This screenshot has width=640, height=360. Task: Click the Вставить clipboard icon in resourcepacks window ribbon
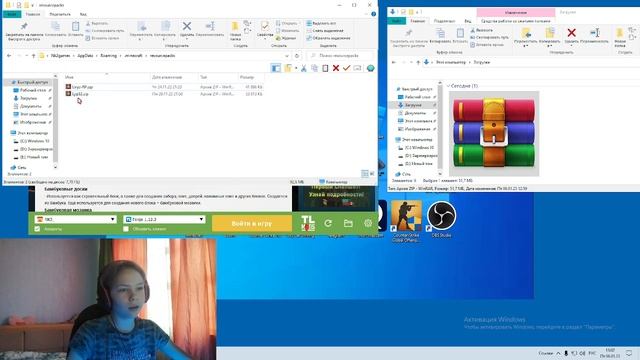click(x=76, y=27)
